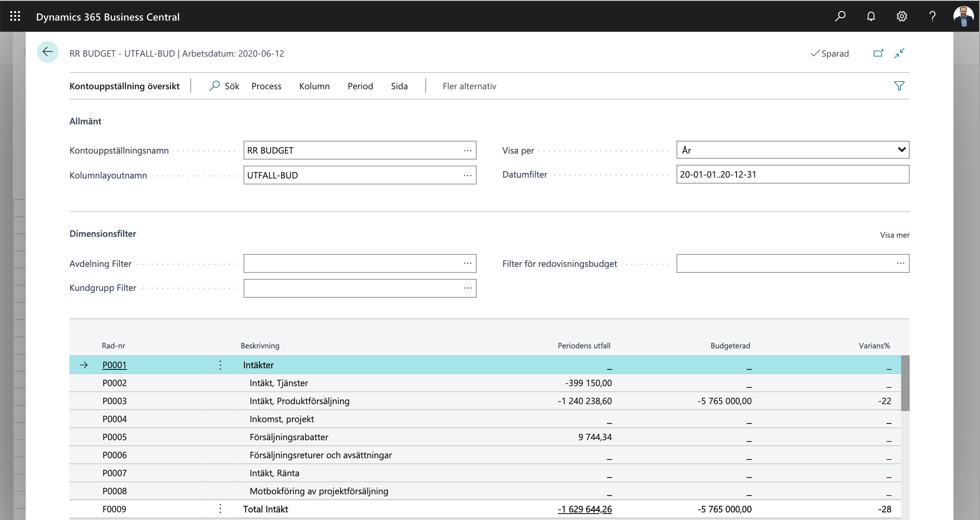This screenshot has height=520, width=980.
Task: Click Visa mer link
Action: coord(895,235)
